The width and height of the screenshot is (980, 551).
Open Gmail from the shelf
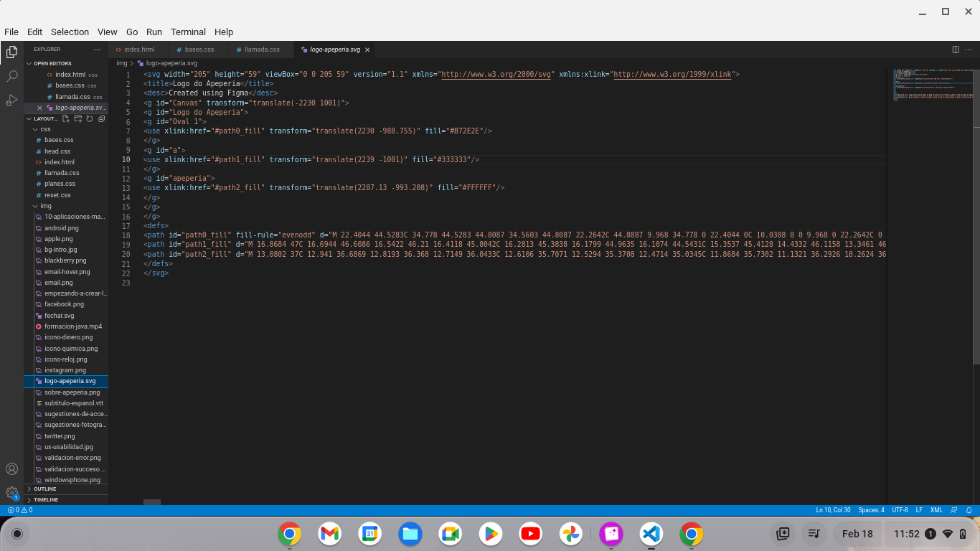click(330, 534)
